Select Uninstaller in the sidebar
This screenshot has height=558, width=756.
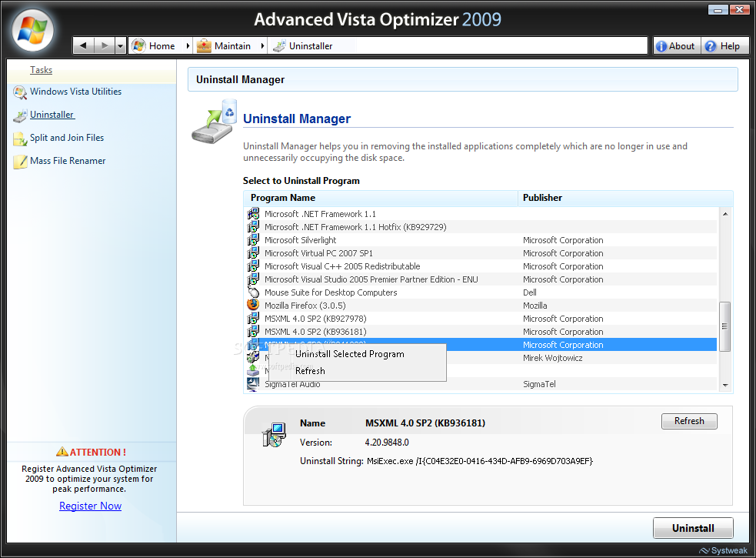(52, 115)
